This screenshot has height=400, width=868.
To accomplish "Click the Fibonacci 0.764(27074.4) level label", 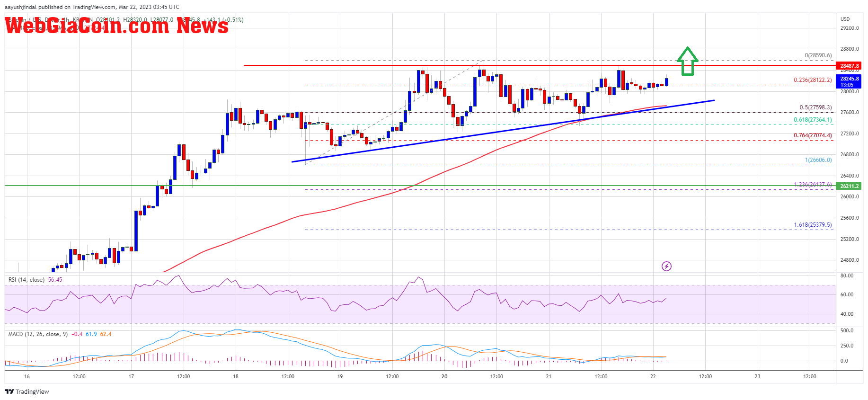I will click(x=813, y=135).
